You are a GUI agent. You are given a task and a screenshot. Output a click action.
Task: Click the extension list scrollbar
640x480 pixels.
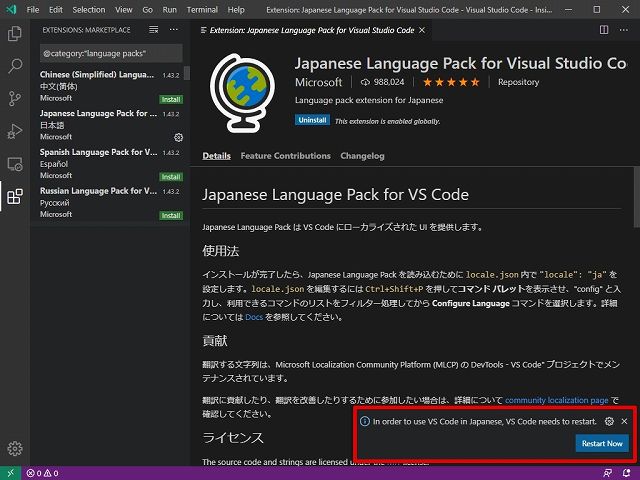(187, 73)
